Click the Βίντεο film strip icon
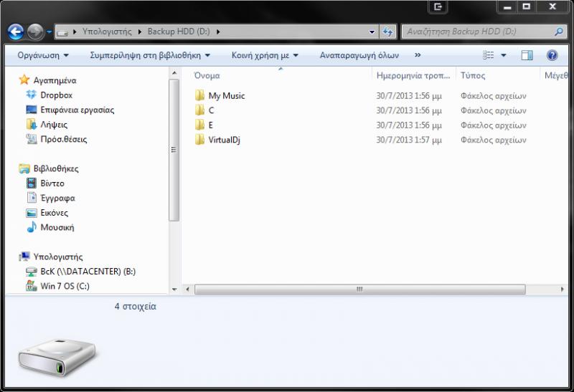 point(32,183)
